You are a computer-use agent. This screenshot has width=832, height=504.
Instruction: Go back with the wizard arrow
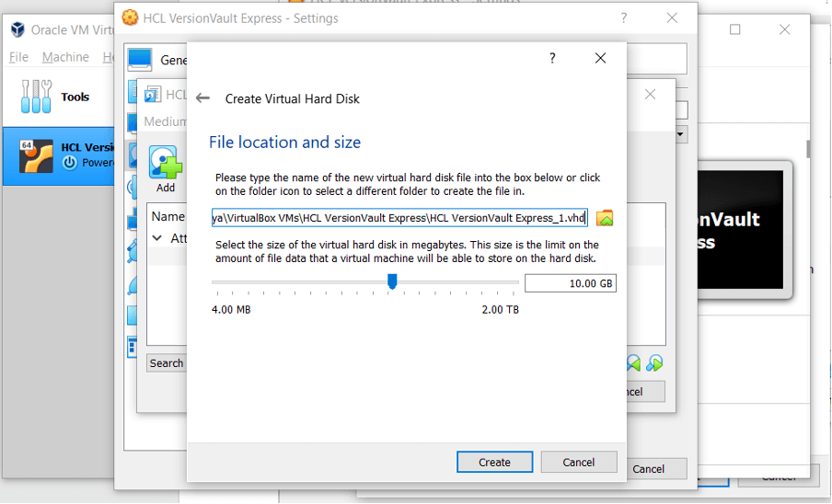coord(202,98)
